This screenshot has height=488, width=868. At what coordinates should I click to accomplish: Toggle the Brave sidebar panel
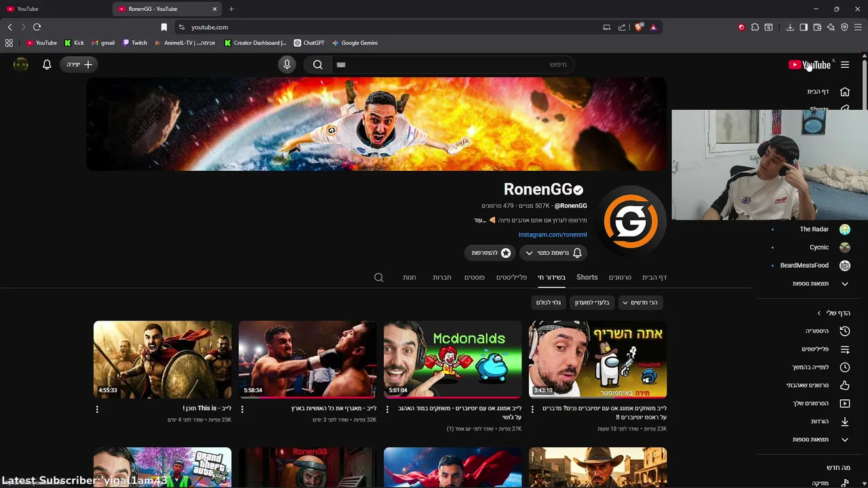[804, 27]
